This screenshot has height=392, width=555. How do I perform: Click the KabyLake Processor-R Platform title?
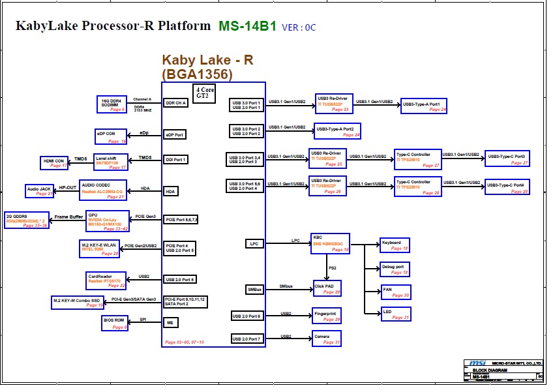tap(113, 26)
